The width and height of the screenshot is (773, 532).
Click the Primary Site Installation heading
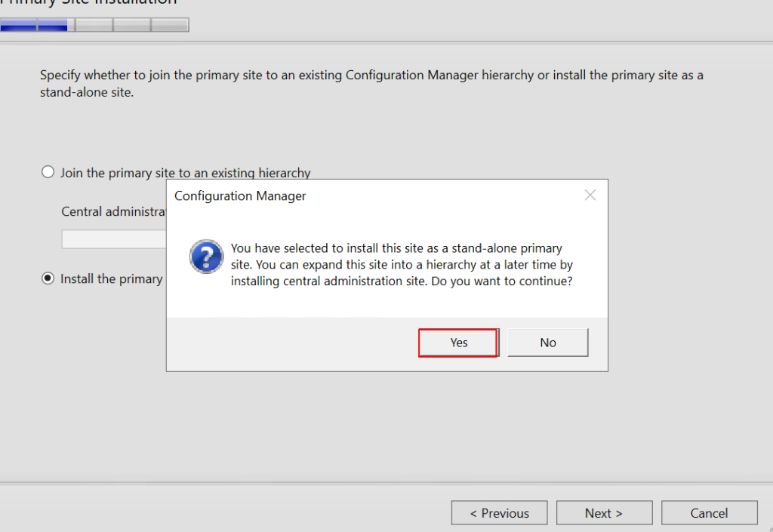[91, 3]
